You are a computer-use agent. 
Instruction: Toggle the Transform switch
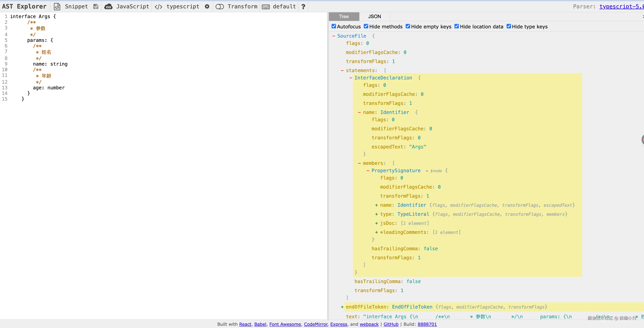(220, 6)
